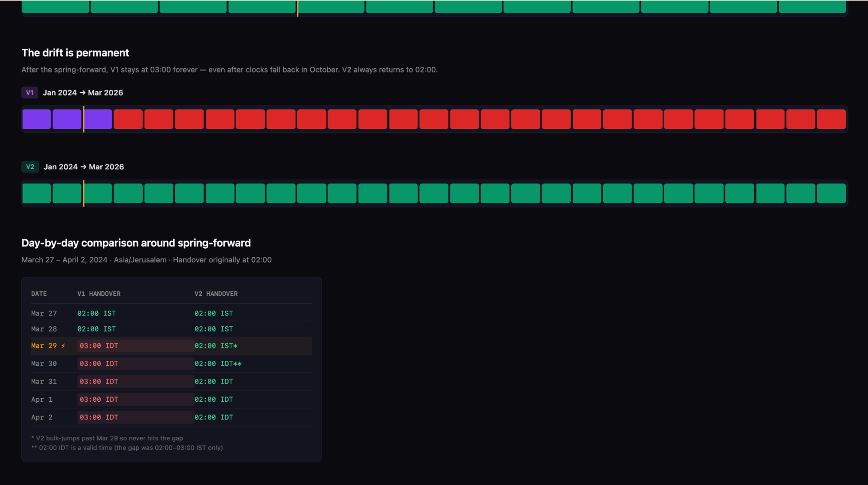Viewport: 868px width, 485px height.
Task: Click the orange marker in top green bar
Action: 297,8
